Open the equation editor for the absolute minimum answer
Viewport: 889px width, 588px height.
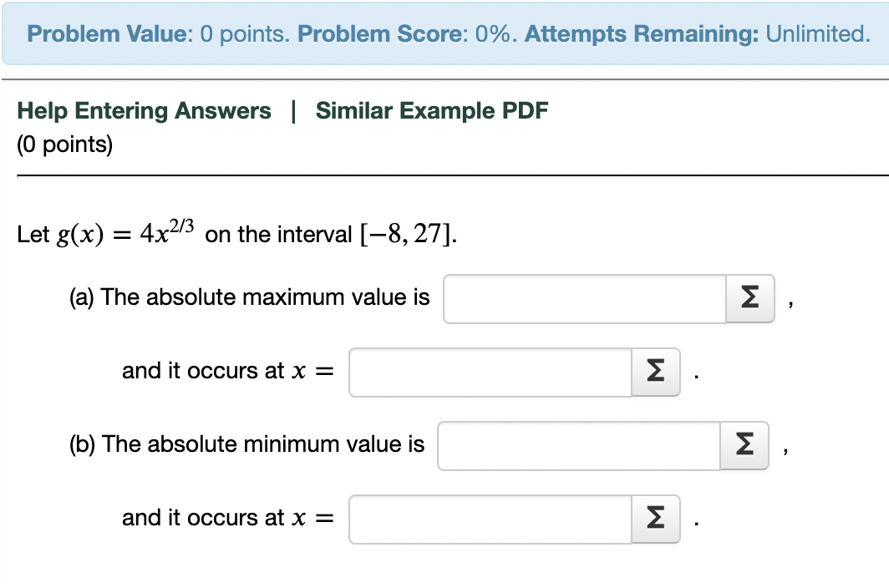(743, 445)
